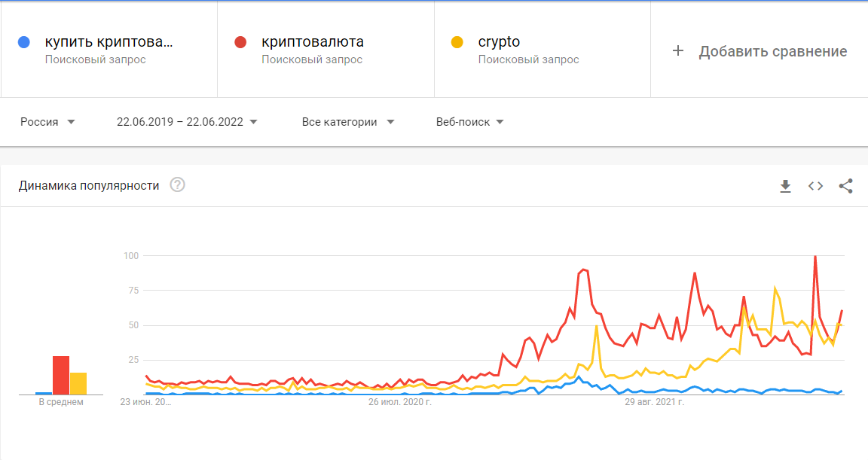The height and width of the screenshot is (460, 868).
Task: Edit the криптовалюта search term
Action: pos(312,42)
